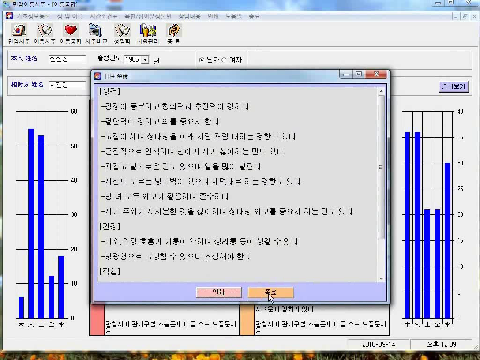
Task: Click the pink color block below the dialog
Action: coord(97,319)
